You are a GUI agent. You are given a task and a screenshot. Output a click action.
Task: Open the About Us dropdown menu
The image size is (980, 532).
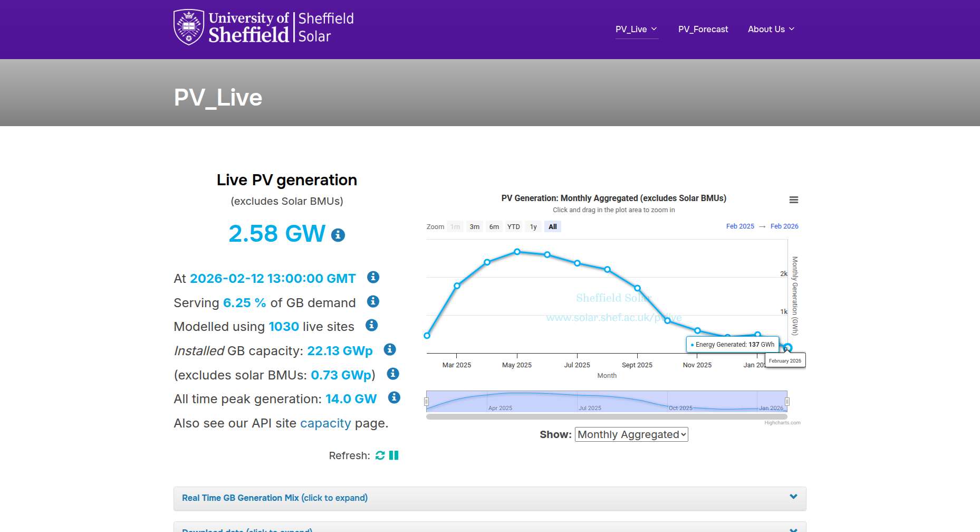click(771, 30)
